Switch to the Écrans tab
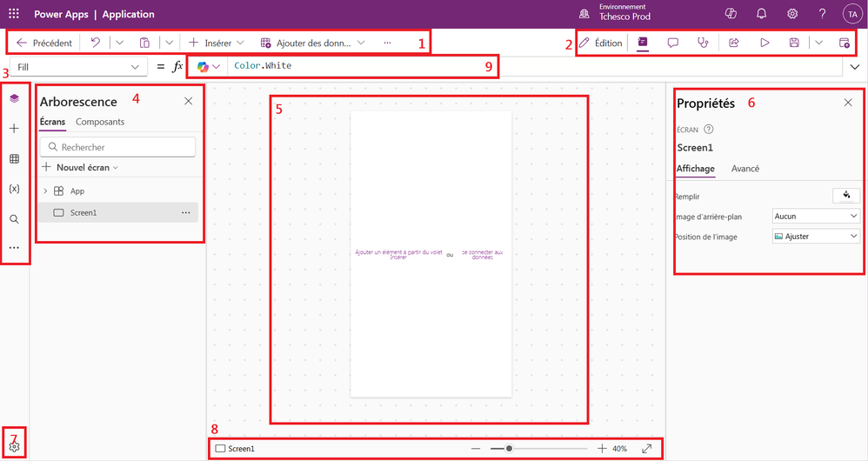 [52, 122]
